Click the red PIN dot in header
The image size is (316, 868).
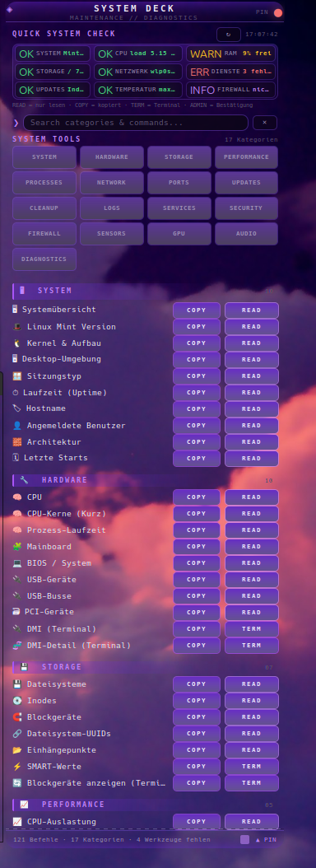[x=278, y=12]
